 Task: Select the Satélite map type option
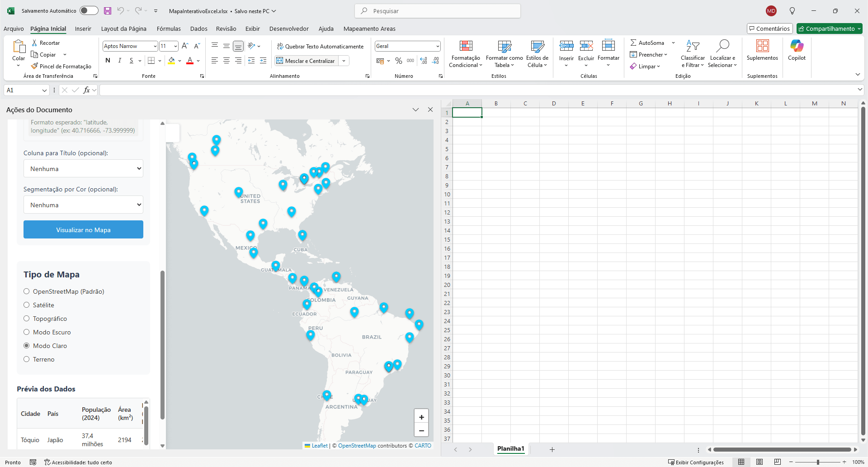27,305
